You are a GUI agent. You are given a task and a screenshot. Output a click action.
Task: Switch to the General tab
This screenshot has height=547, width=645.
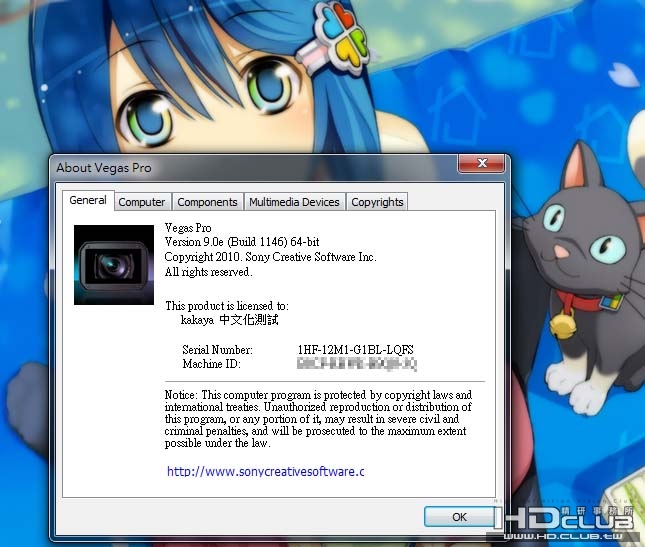(88, 200)
